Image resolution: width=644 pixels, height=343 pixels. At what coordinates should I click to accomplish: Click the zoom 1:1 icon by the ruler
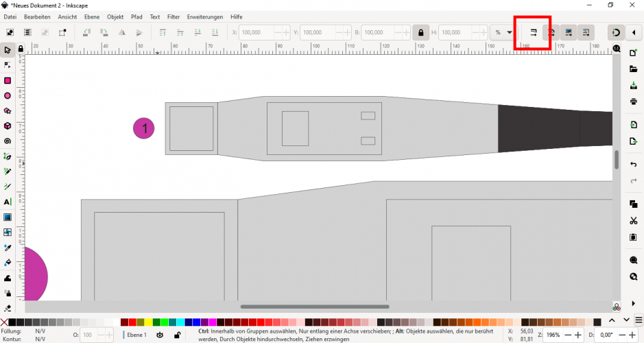click(x=617, y=49)
